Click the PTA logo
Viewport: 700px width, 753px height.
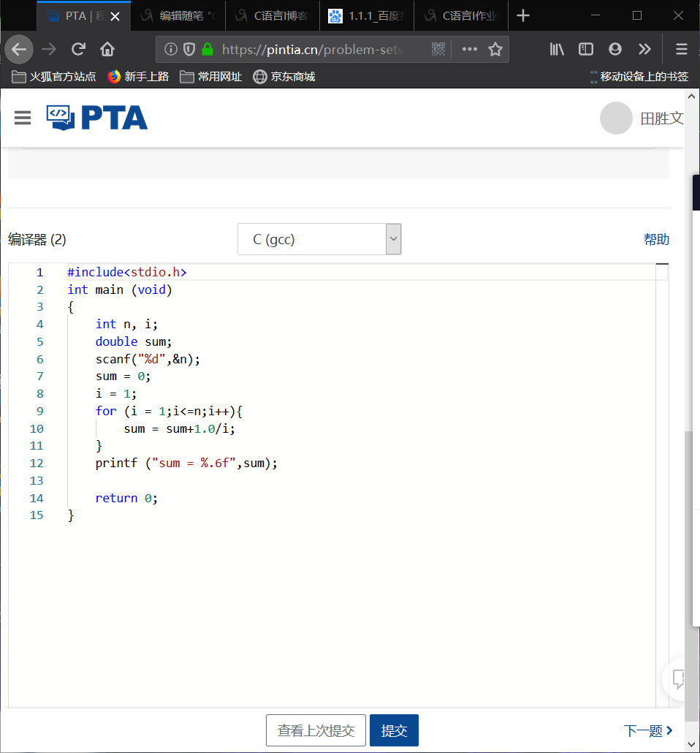click(x=97, y=118)
